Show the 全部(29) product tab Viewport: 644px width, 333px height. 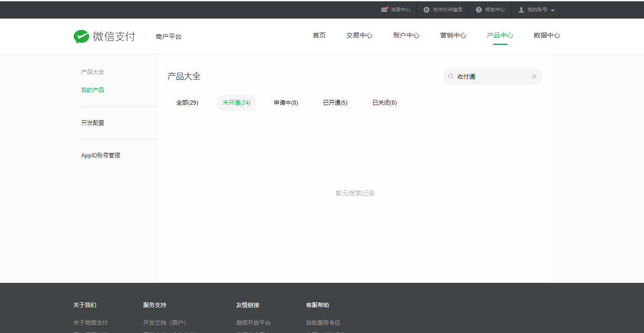tap(187, 103)
